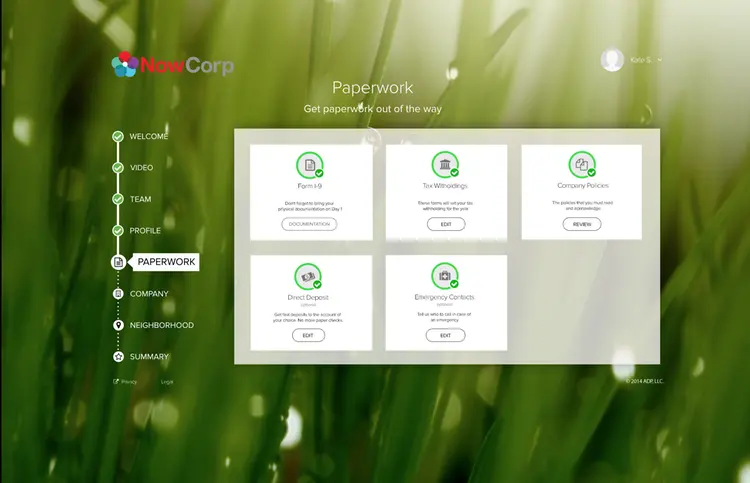
Task: Select the PAPERWORK step label
Action: click(x=166, y=262)
